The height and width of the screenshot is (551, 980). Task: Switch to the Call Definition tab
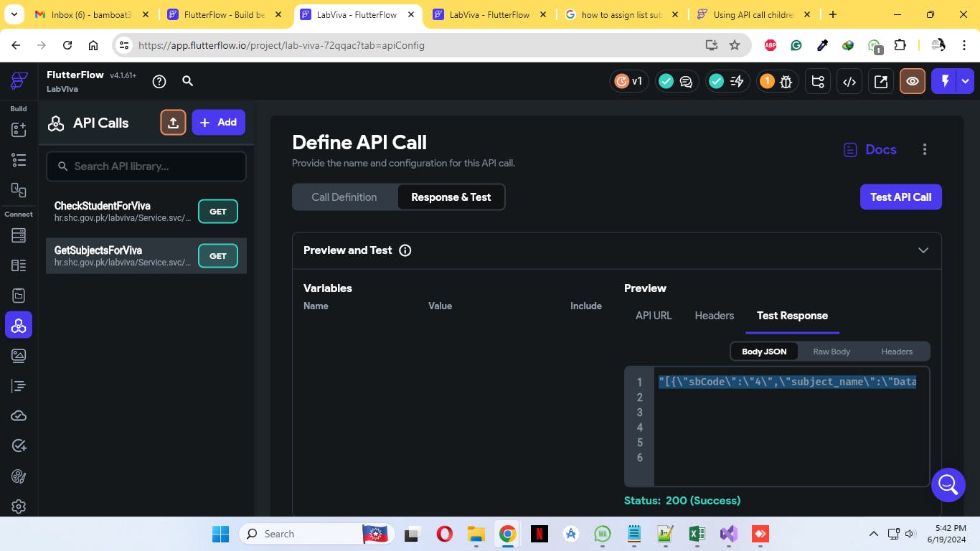pos(344,197)
